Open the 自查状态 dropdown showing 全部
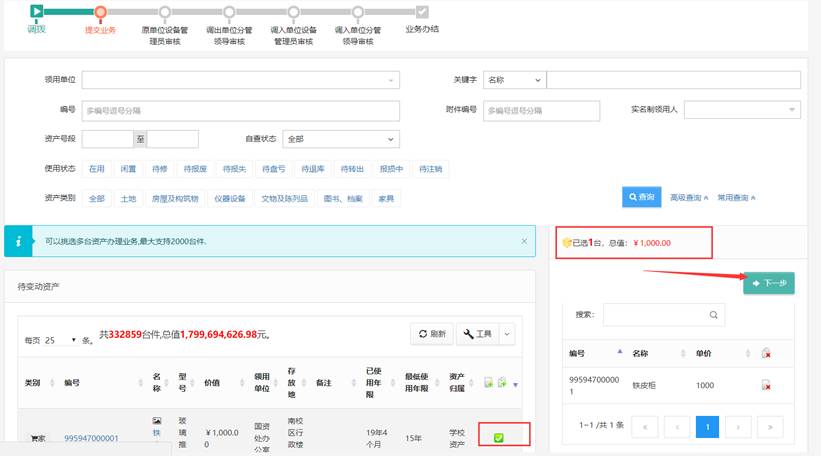821x456 pixels. click(341, 139)
